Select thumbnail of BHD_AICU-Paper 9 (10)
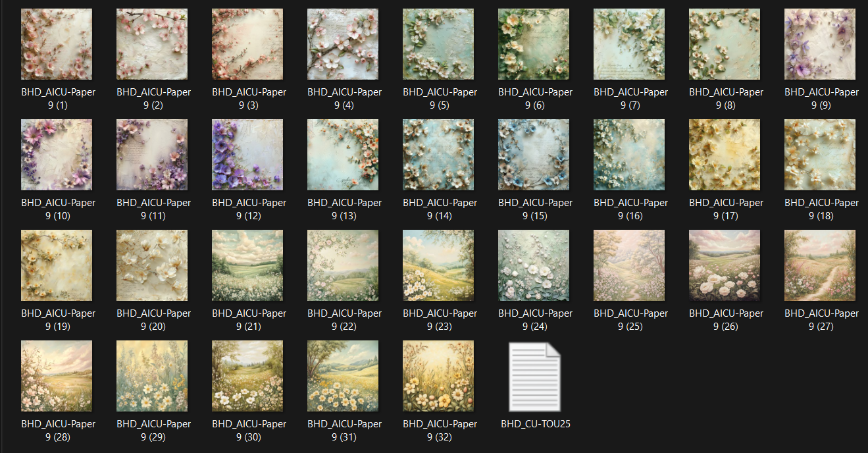The height and width of the screenshot is (453, 868). point(57,155)
